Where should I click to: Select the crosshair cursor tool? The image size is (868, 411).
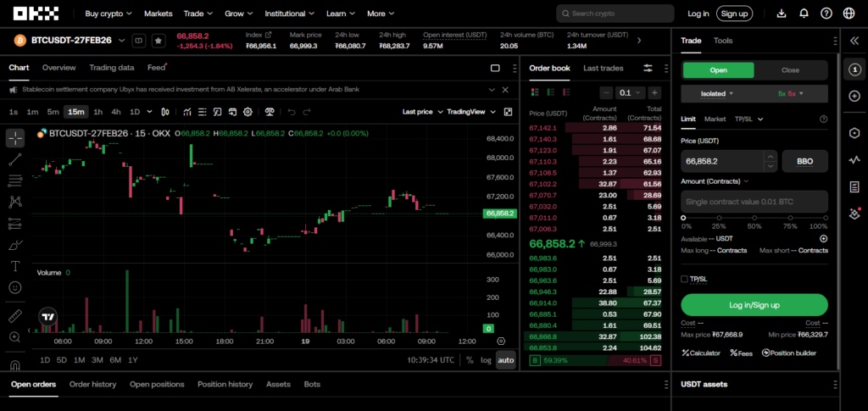point(15,138)
